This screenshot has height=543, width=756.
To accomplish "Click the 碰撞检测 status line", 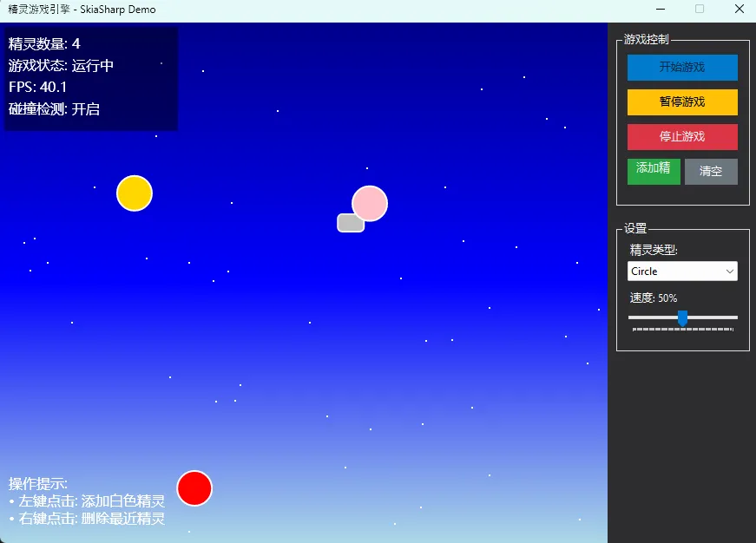I will [54, 109].
